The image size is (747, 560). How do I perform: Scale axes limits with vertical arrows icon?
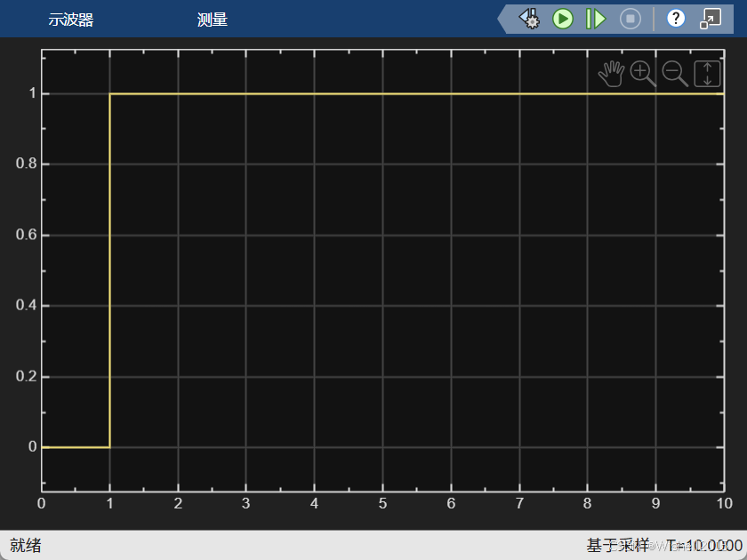tap(707, 74)
